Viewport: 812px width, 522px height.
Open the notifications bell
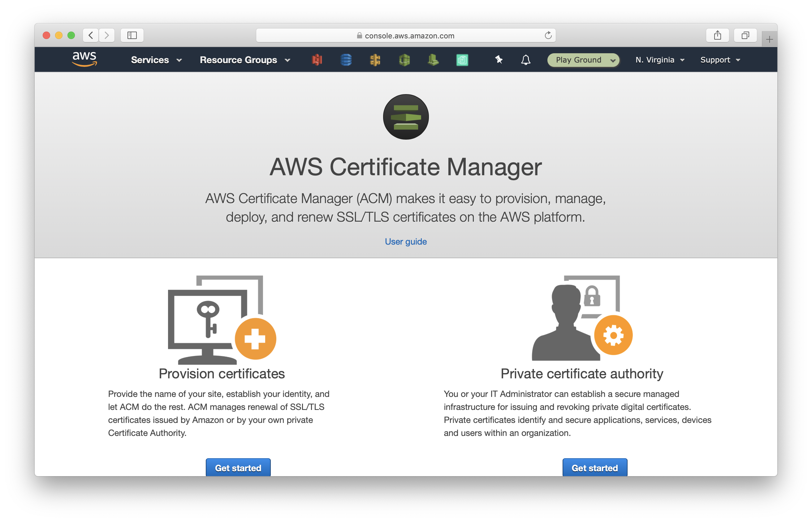(x=525, y=60)
